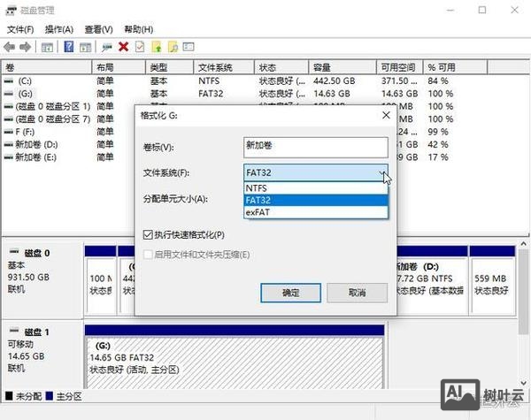
Task: Click the 卷标(V) text field containing 新加卷
Action: coord(316,147)
